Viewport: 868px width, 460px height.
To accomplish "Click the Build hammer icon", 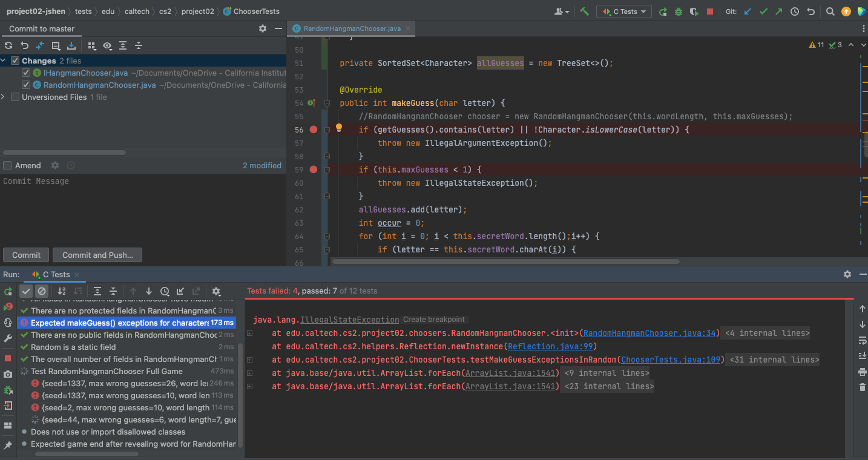I will click(584, 11).
